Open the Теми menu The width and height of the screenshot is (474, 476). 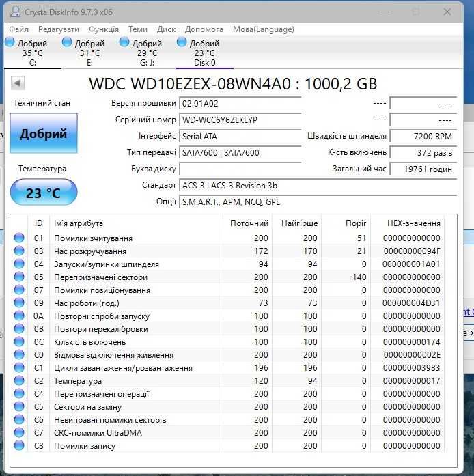138,29
